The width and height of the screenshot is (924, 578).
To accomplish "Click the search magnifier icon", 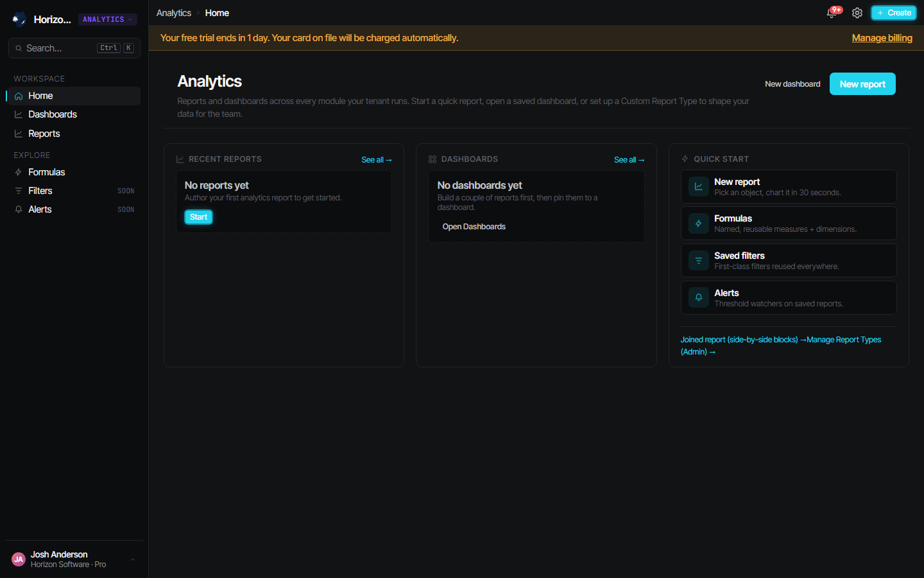I will point(19,48).
